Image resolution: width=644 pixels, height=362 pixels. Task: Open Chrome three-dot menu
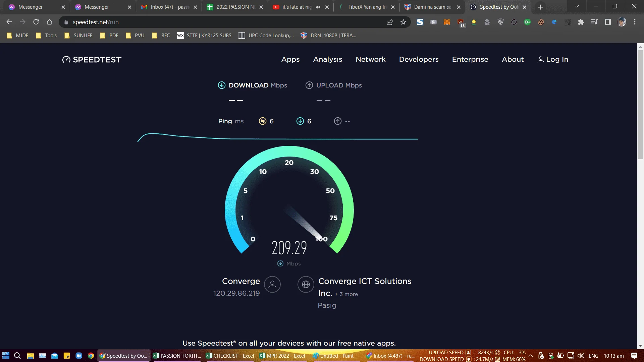click(x=635, y=22)
